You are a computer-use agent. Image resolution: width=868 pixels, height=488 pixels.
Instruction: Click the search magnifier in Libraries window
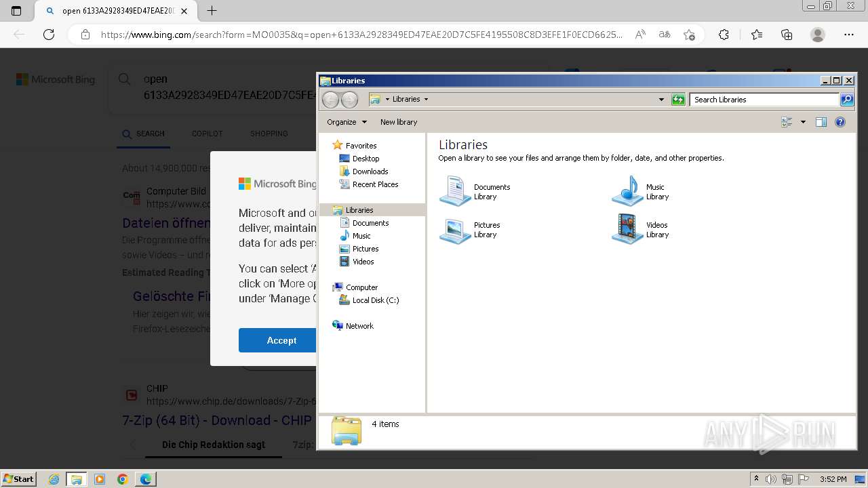point(847,100)
